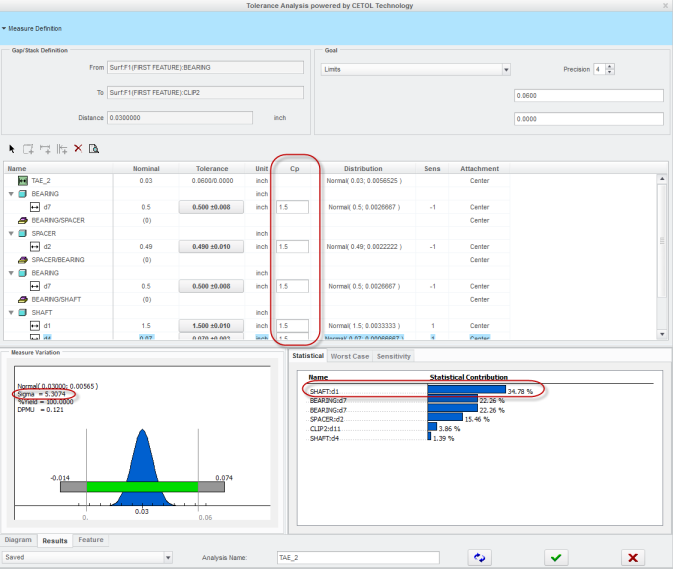673x569 pixels.
Task: Switch to the Diagram tab
Action: (19, 540)
